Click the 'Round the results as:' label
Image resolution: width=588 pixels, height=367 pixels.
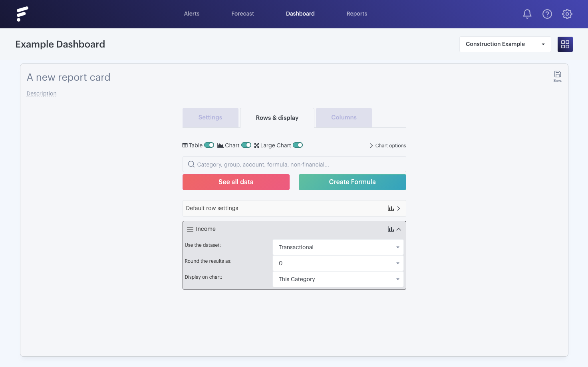208,261
